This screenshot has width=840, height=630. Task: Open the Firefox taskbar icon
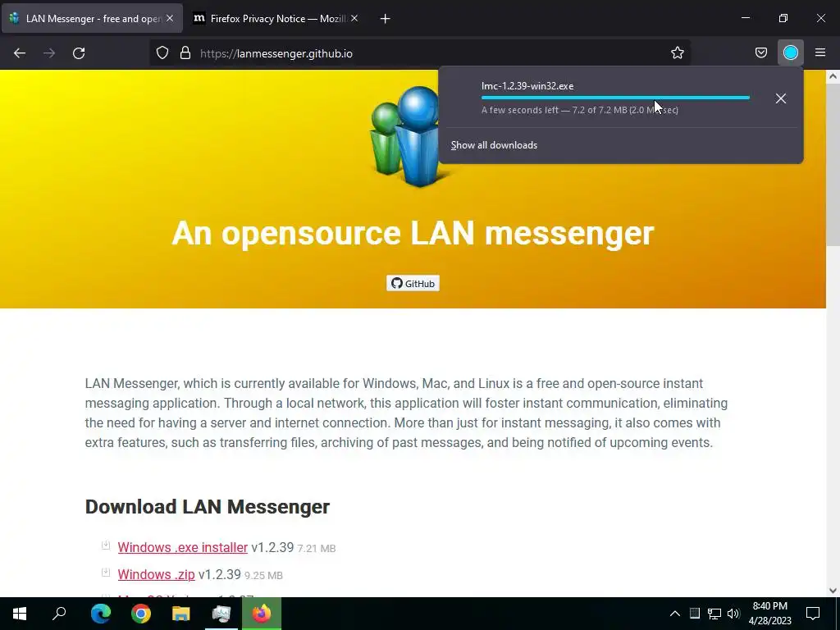pyautogui.click(x=262, y=614)
